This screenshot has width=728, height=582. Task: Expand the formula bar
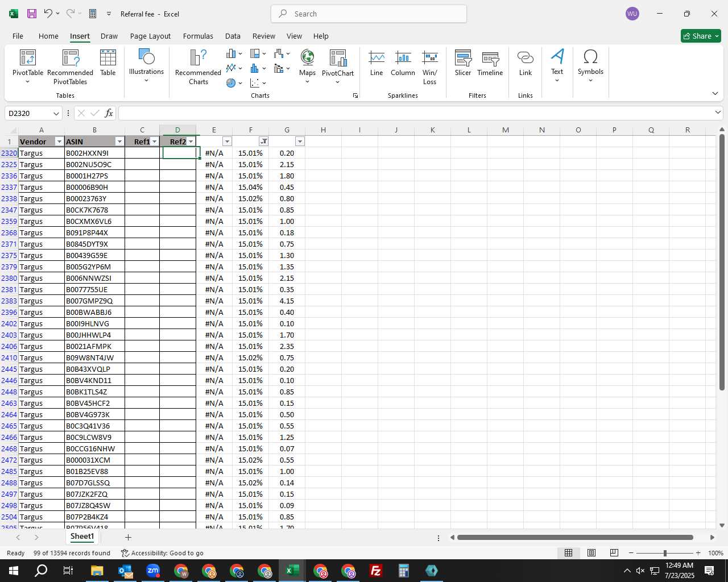[x=717, y=113]
